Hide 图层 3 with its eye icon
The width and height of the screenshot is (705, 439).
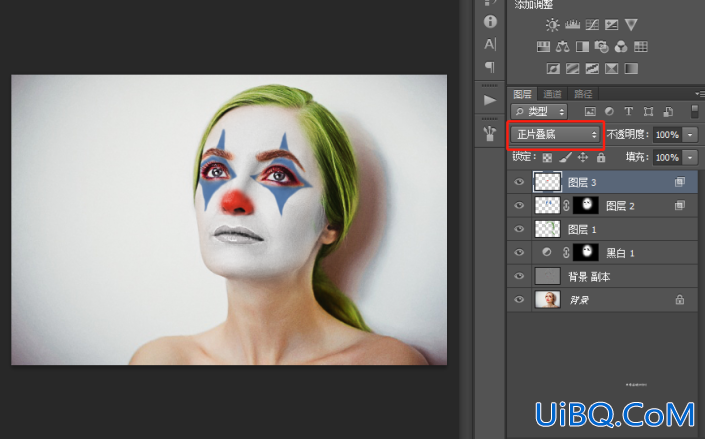tap(519, 182)
